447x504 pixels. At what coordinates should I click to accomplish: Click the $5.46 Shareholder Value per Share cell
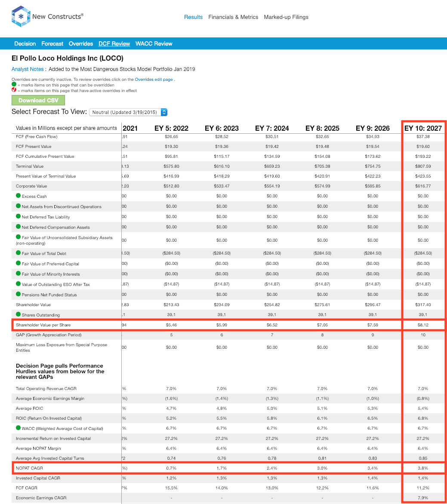click(x=171, y=325)
